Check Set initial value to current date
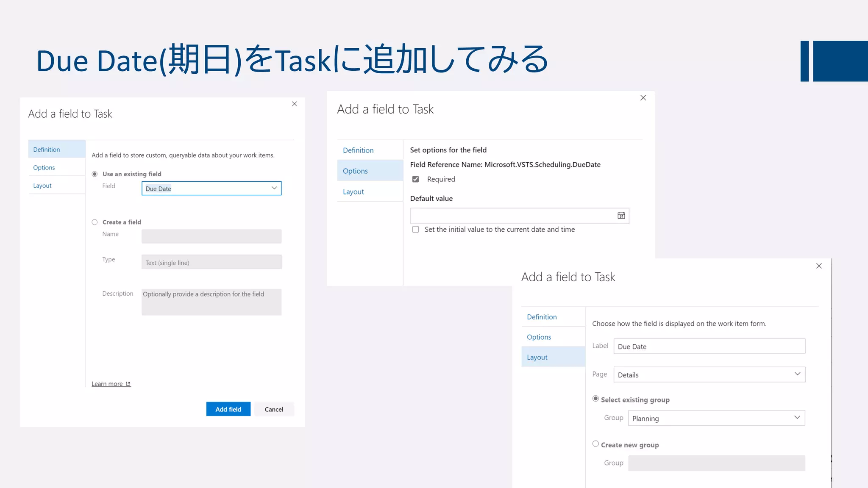This screenshot has height=488, width=868. (416, 229)
